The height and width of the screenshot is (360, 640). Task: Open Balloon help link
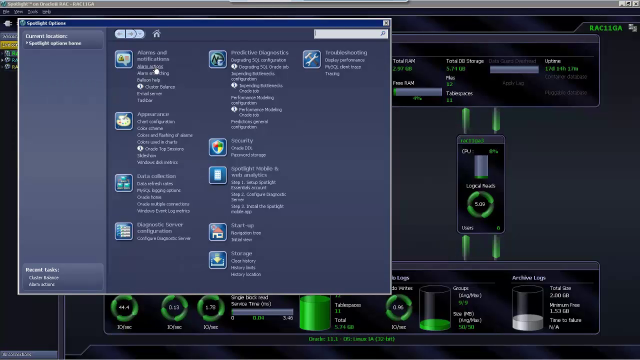[149, 80]
